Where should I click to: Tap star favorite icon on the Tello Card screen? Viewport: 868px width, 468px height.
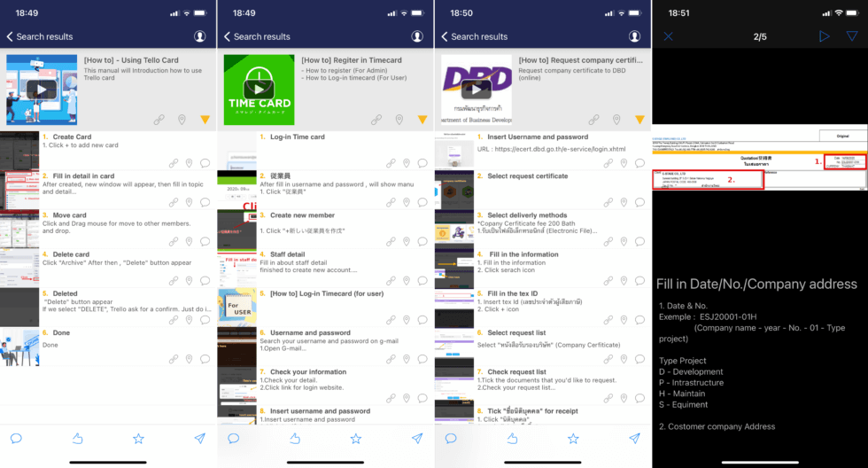(x=138, y=439)
